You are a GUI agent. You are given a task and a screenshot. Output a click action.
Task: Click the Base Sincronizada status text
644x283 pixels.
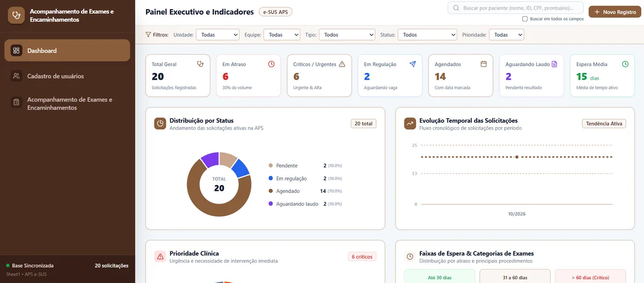point(33,265)
